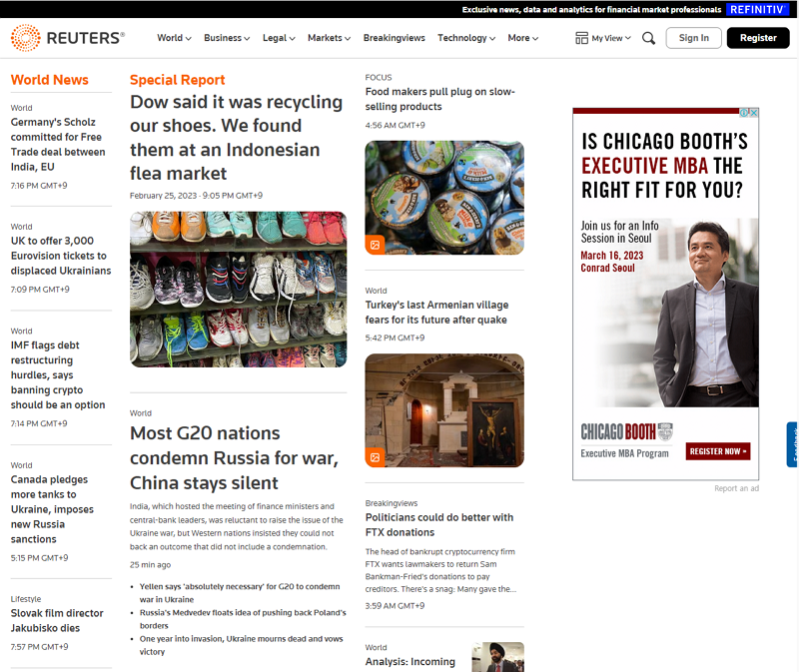Open Yellen 'absolutely necessary' bullet link
Viewport: 799px width, 672px height.
240,593
